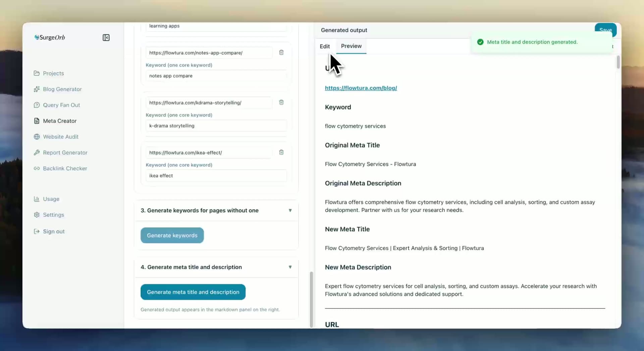Select the Query Fan Out tool
Viewport: 644px width, 351px height.
pos(61,105)
